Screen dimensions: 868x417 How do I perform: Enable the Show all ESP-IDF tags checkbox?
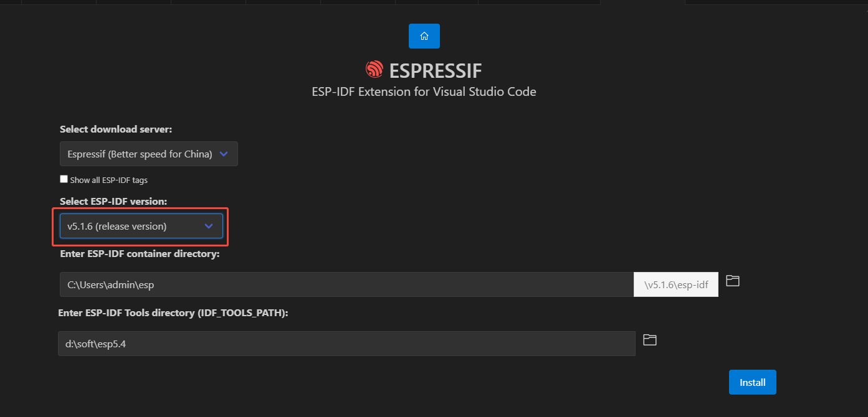(x=64, y=179)
